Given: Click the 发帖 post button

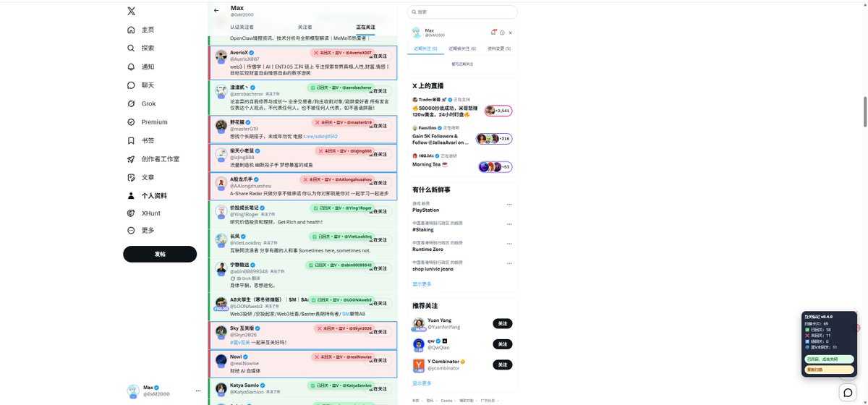Looking at the screenshot, I should 160,254.
